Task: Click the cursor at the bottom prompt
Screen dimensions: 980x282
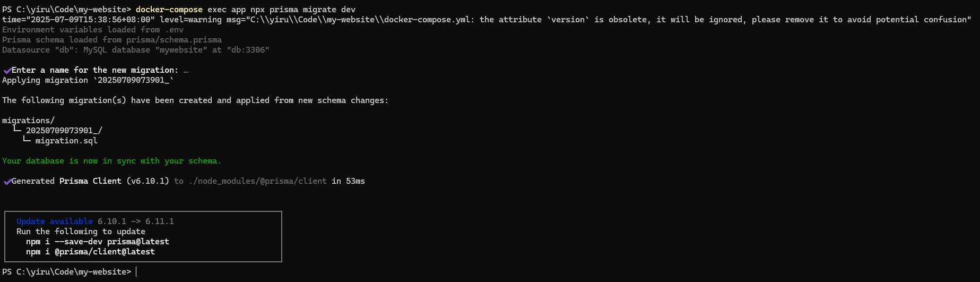Action: pos(136,272)
